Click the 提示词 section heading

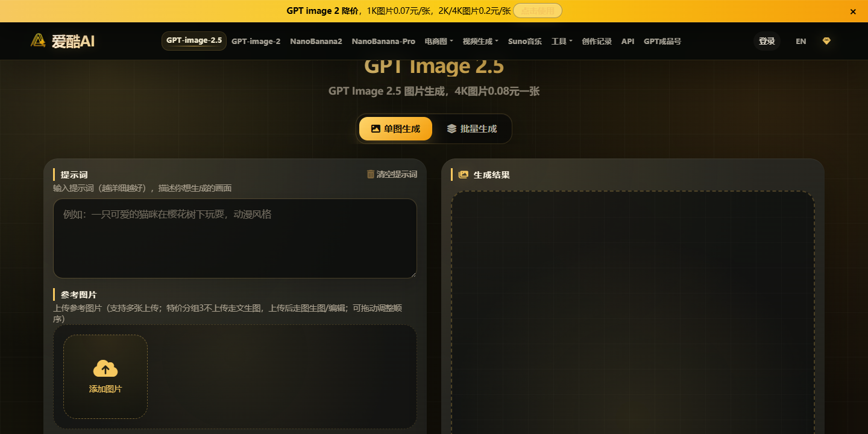pyautogui.click(x=74, y=175)
